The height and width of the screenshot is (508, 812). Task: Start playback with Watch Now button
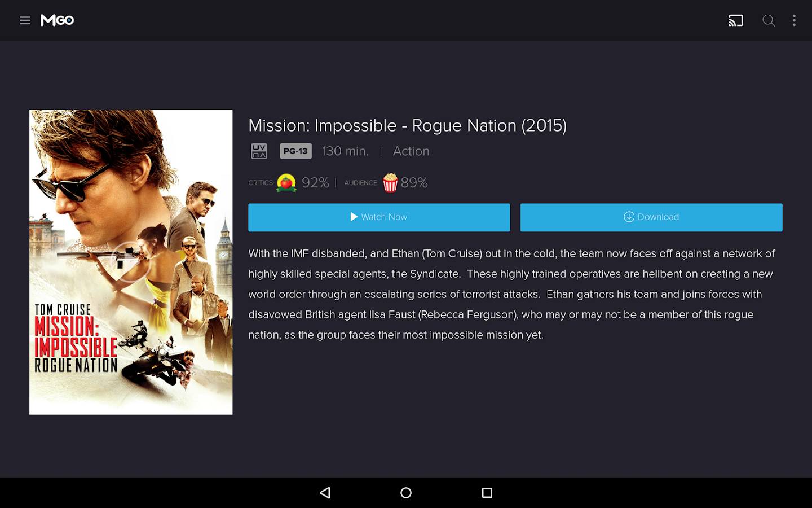[x=379, y=217]
